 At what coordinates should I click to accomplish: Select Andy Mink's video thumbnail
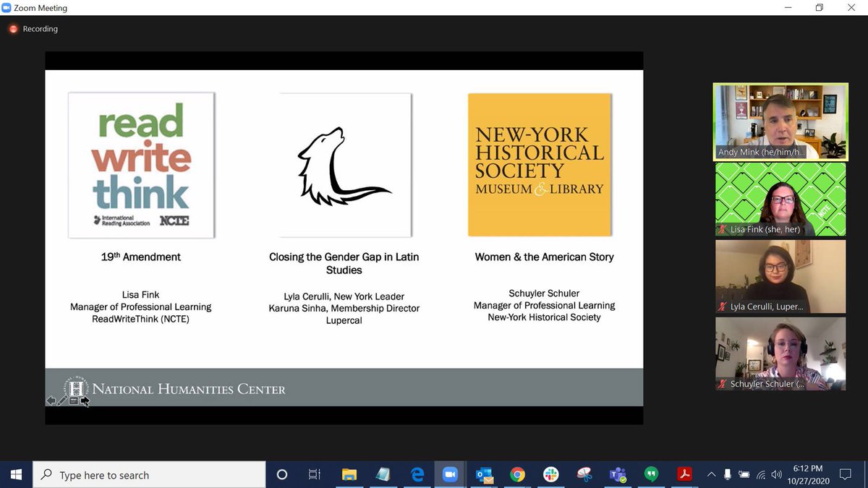[x=780, y=121]
